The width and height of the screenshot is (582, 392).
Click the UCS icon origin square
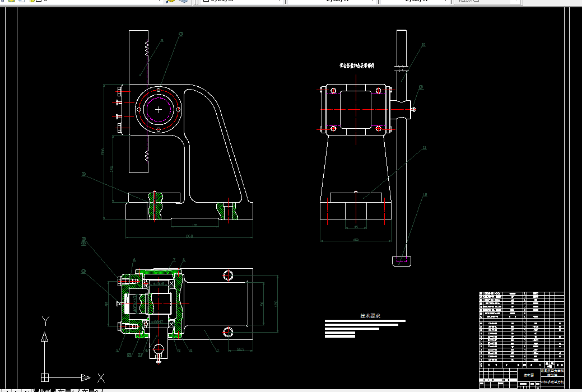(x=45, y=378)
